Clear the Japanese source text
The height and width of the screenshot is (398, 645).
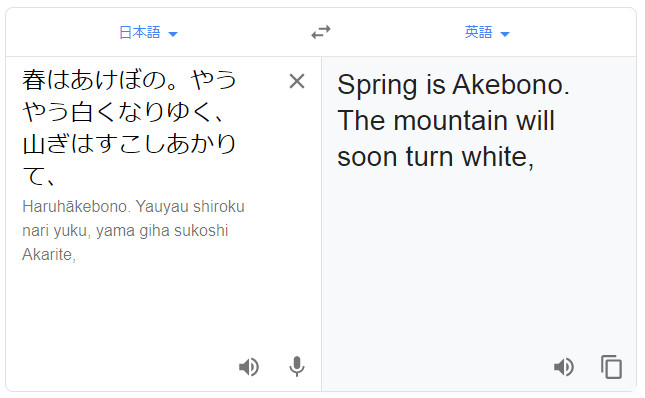click(x=297, y=81)
